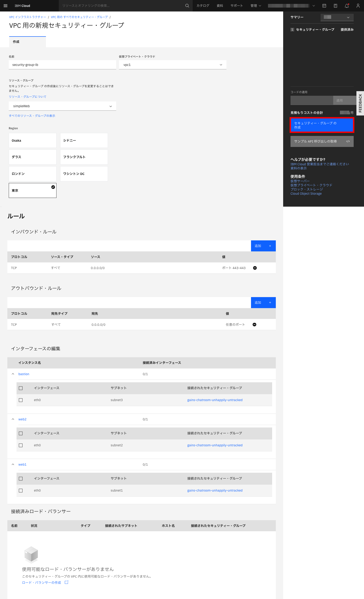
Task: Open the account switcher dropdown
Action: (x=291, y=6)
